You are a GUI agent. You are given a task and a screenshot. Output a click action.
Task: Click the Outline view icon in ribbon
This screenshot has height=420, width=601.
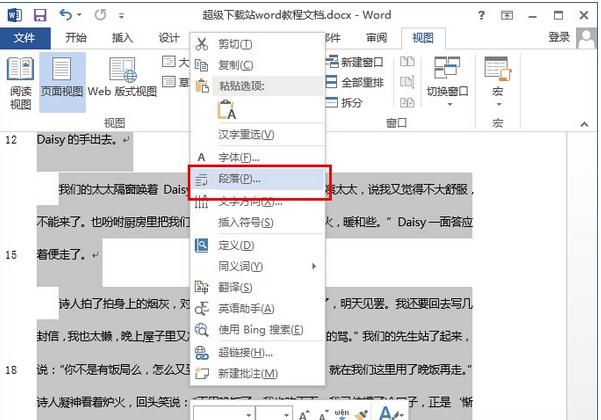(x=169, y=62)
